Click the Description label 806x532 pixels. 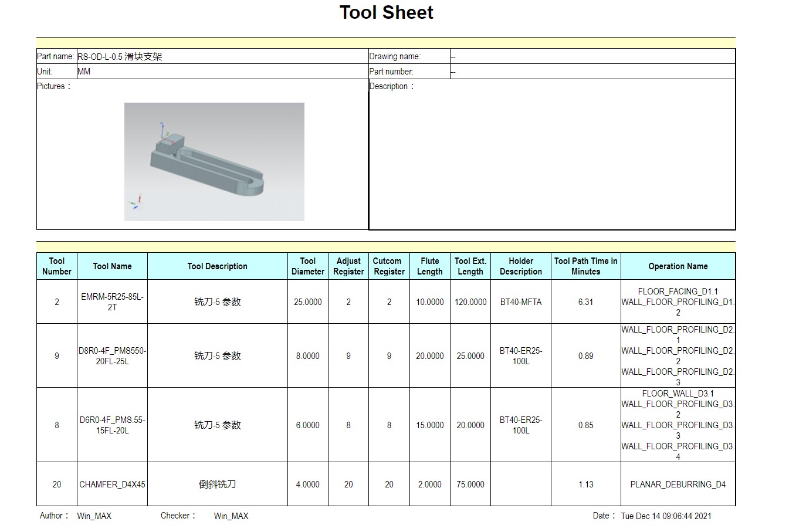click(x=392, y=86)
